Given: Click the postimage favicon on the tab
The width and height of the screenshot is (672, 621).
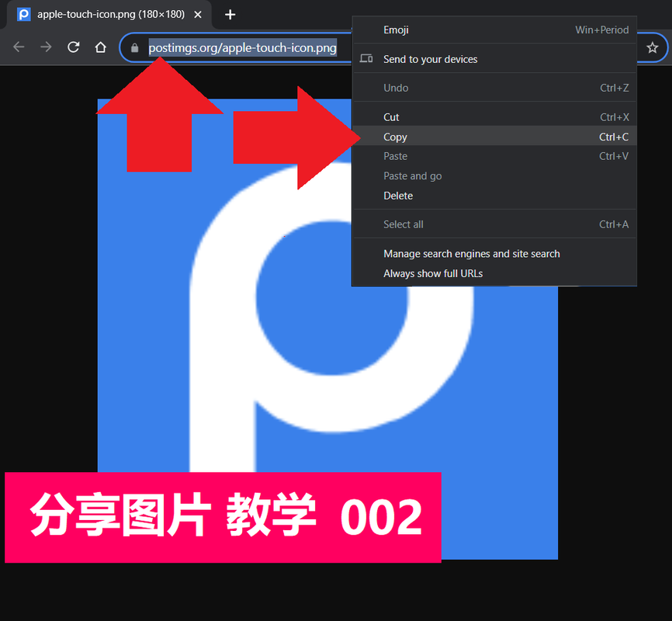Looking at the screenshot, I should tap(23, 15).
